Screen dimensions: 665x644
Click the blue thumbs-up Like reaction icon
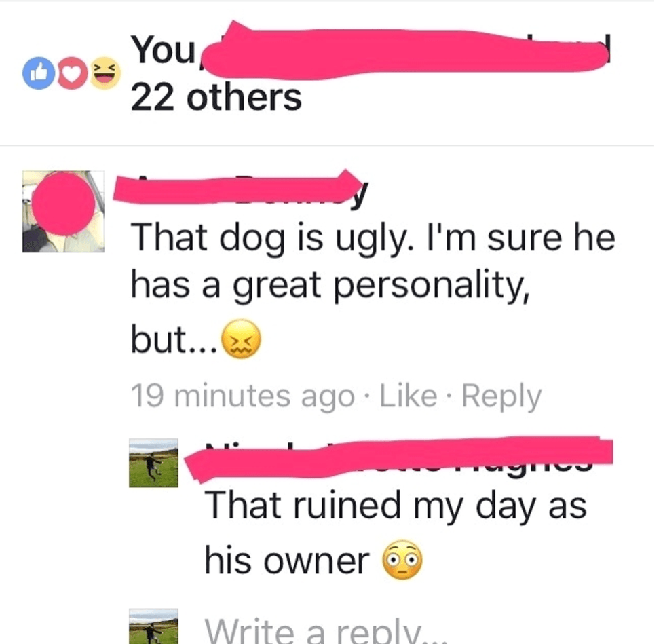coord(38,73)
